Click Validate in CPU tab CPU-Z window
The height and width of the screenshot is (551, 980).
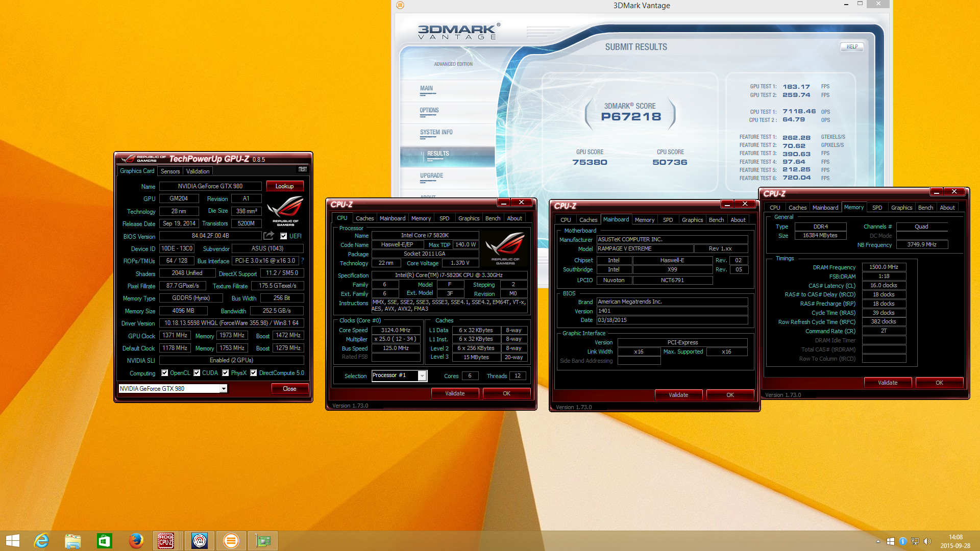point(455,393)
